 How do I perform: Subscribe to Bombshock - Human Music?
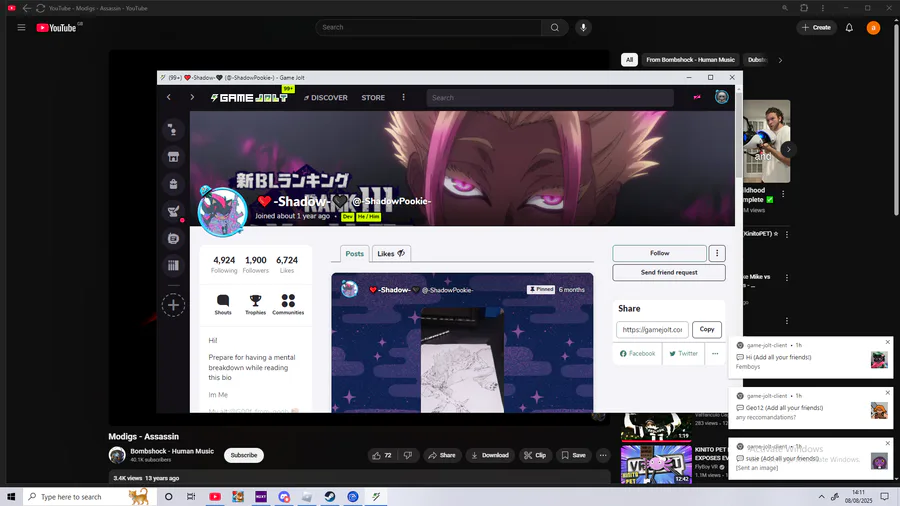[244, 455]
